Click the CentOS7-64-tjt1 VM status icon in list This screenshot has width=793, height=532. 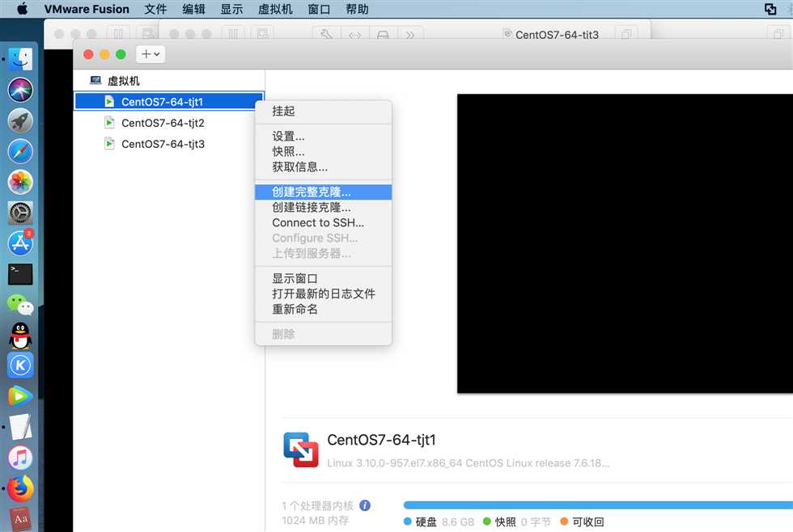[x=109, y=102]
